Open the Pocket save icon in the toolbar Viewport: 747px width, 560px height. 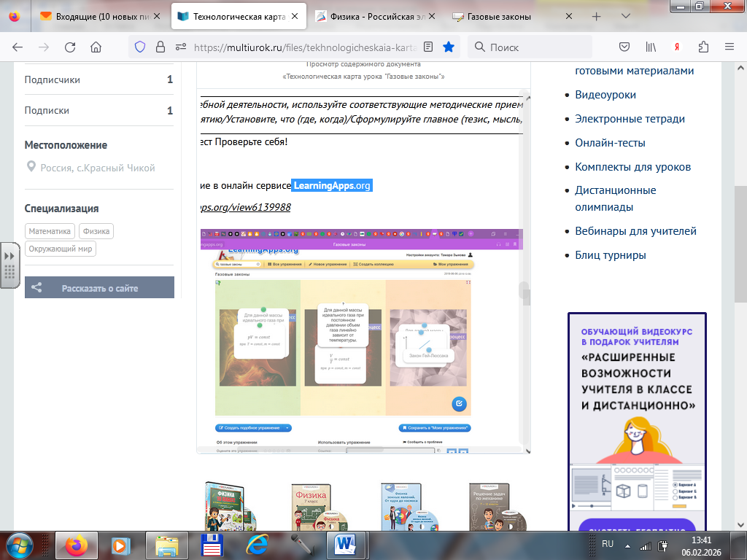(x=624, y=47)
